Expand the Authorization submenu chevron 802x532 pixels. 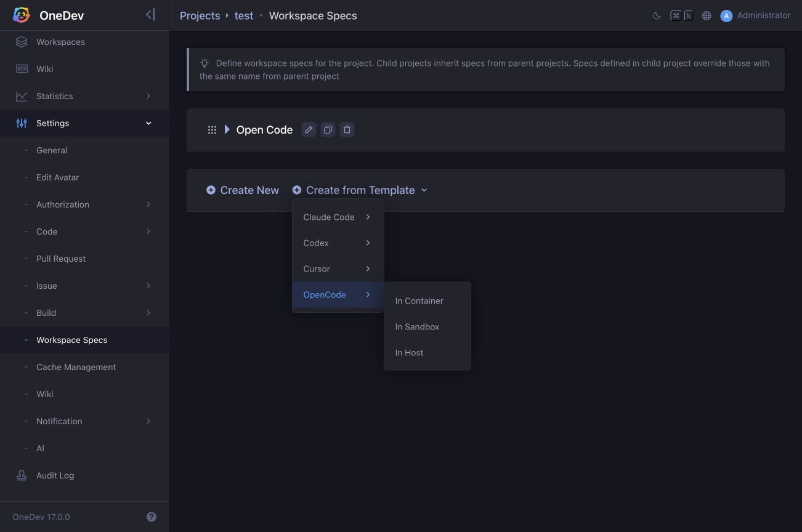pyautogui.click(x=148, y=204)
